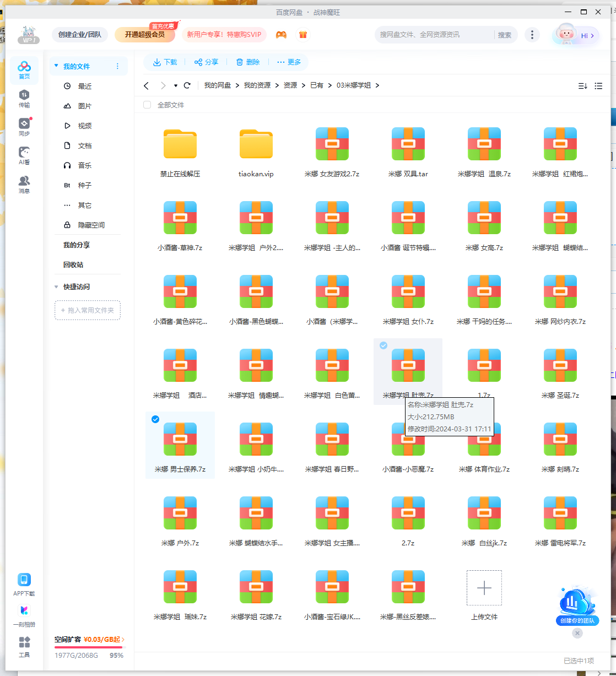The height and width of the screenshot is (676, 616).
Task: Expand the breadcrumb chevron after 03米娜学姐
Action: click(x=377, y=85)
